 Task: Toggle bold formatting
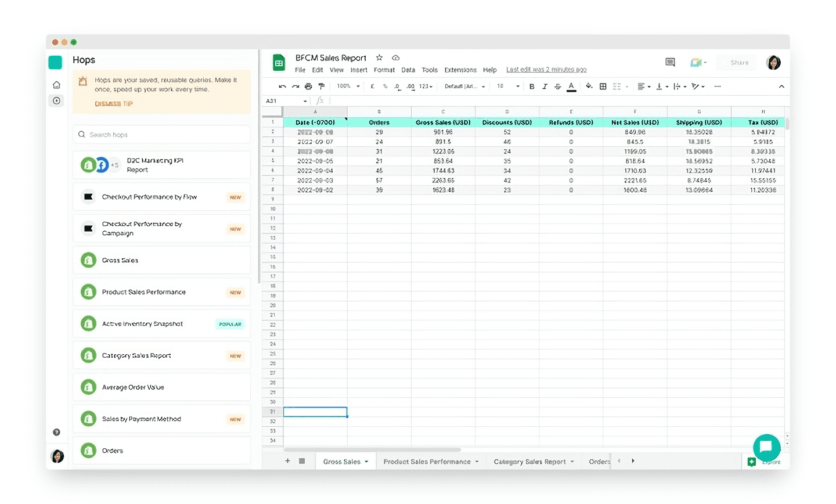coord(532,87)
